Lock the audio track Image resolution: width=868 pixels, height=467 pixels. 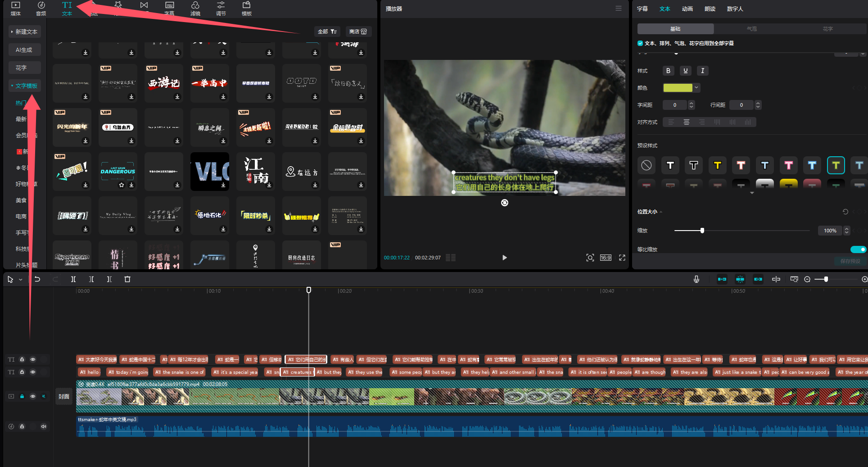(x=22, y=426)
